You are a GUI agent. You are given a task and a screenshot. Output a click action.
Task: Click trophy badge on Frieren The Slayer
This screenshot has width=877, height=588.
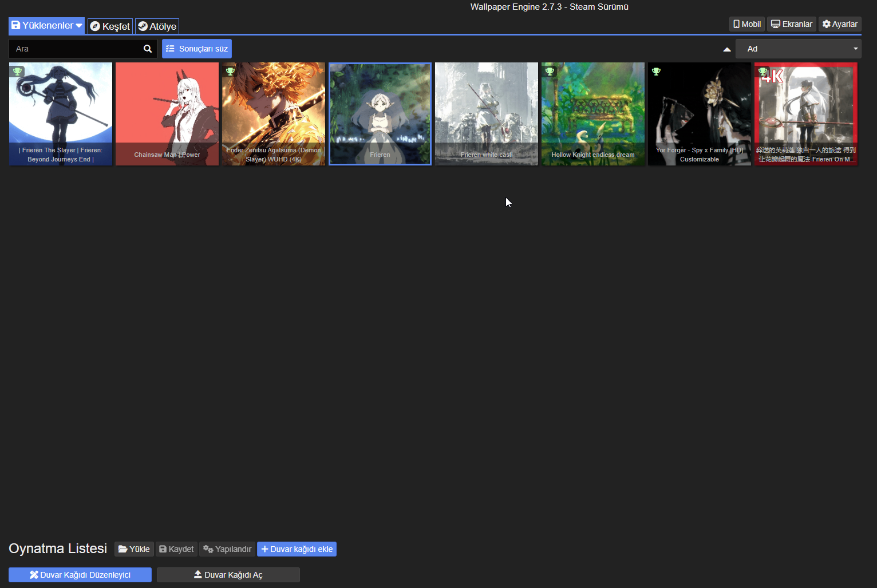17,72
